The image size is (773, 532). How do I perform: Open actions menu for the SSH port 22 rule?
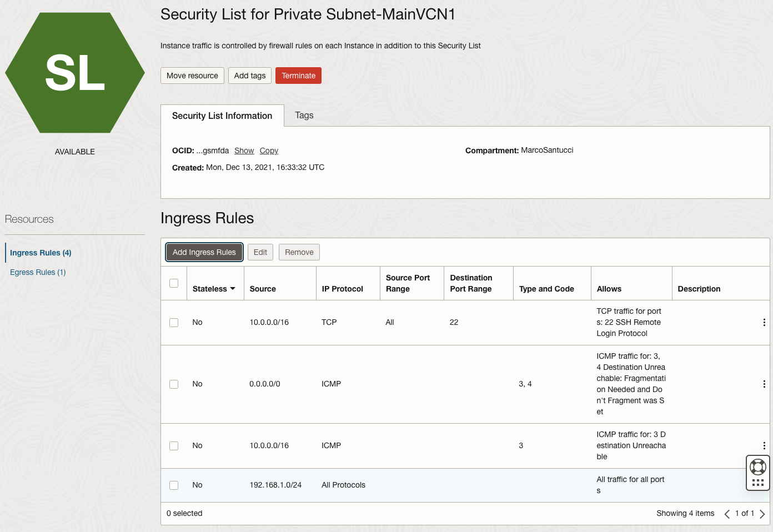pos(764,322)
